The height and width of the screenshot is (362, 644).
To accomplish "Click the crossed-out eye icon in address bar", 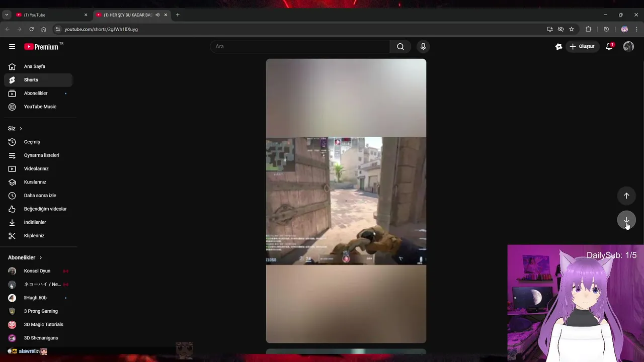I will [560, 29].
